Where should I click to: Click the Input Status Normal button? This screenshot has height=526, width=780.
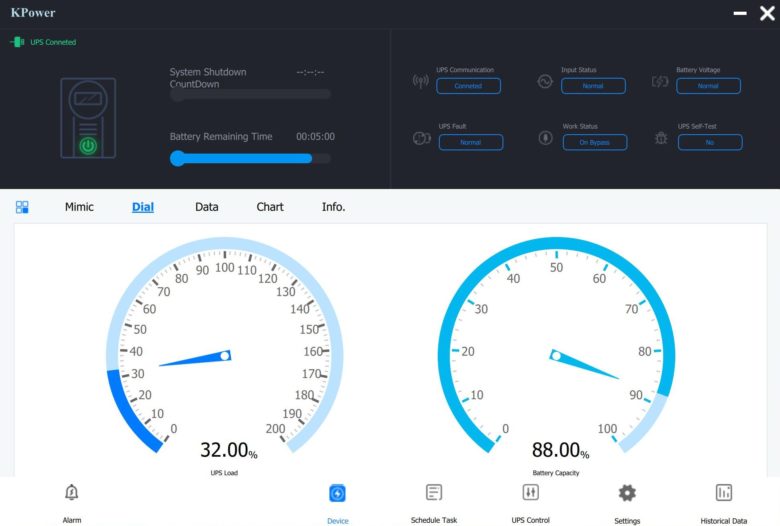tap(593, 86)
